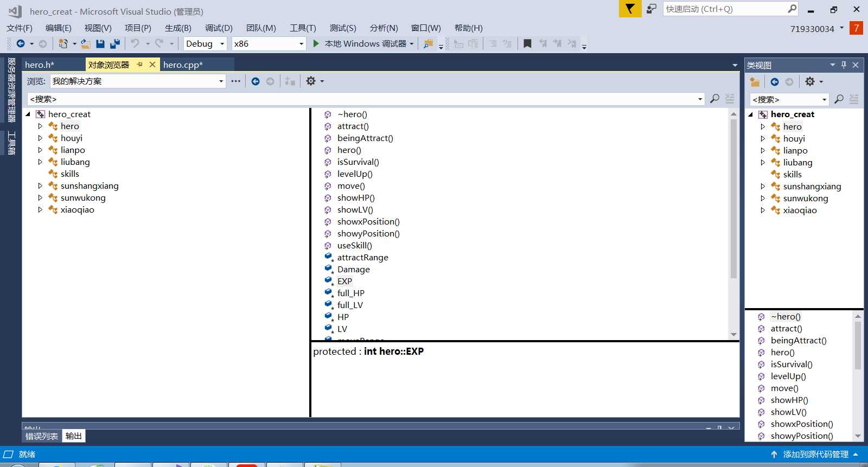Click New Folder icon in Class View
Viewport: 868px width, 467px height.
755,81
